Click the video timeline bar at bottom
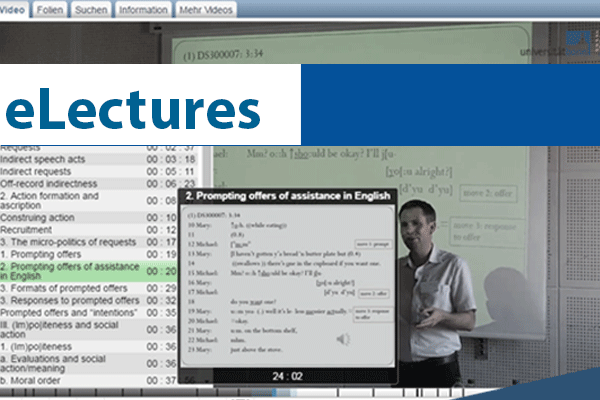Screen dimensions: 600x400 (x=300, y=393)
